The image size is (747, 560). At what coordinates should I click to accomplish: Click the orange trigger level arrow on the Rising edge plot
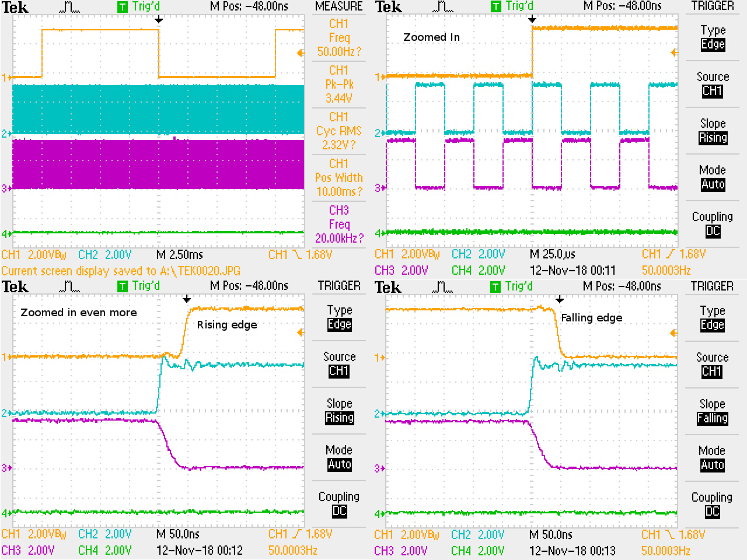(301, 332)
